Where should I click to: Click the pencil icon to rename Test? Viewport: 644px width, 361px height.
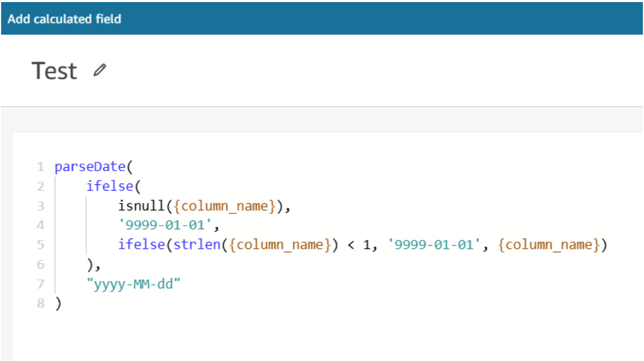(99, 70)
